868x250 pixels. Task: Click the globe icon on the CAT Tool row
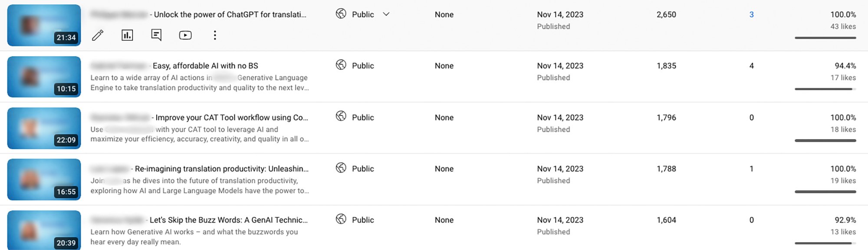(x=341, y=116)
